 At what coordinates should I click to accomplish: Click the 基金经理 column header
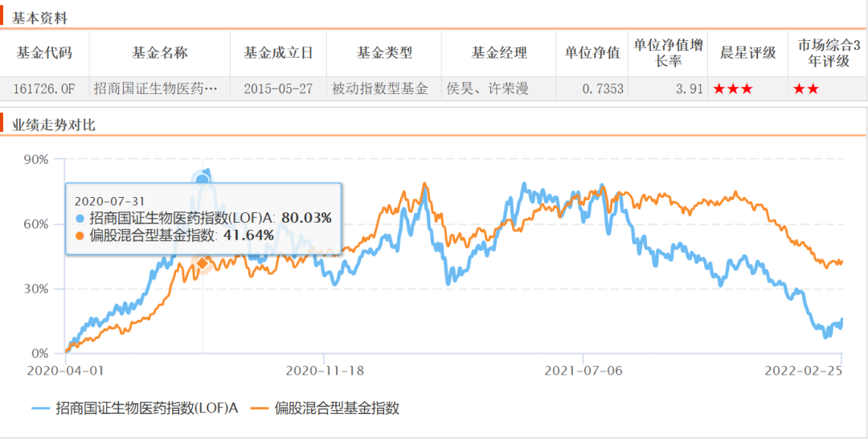coord(499,53)
